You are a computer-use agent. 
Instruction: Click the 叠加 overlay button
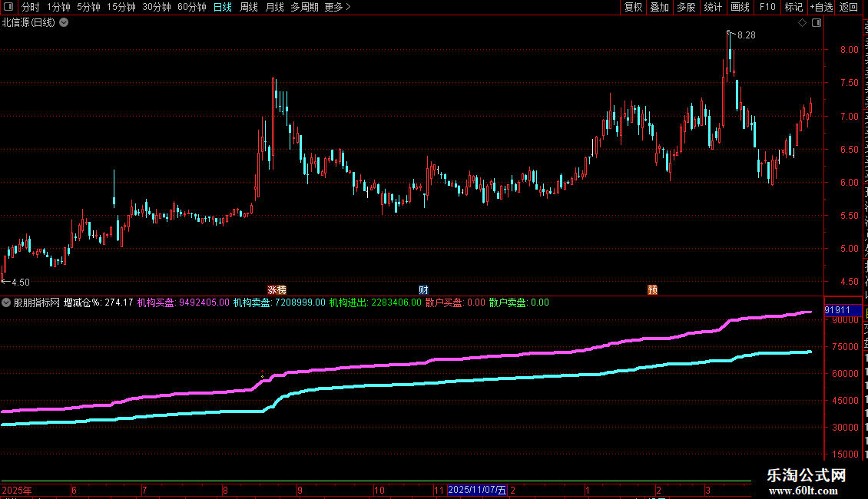(x=659, y=7)
